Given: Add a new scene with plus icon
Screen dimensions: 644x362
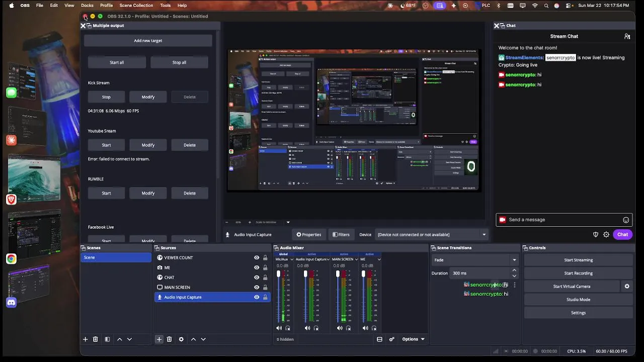Looking at the screenshot, I should 85,339.
